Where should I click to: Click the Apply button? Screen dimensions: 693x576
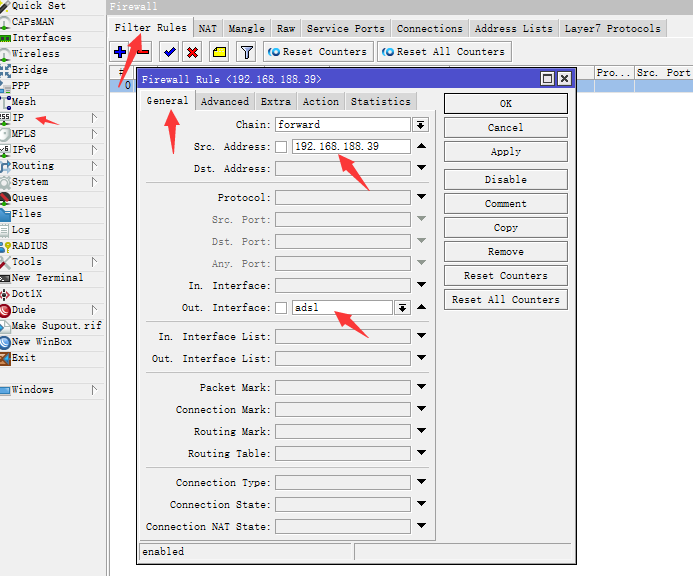click(x=506, y=152)
